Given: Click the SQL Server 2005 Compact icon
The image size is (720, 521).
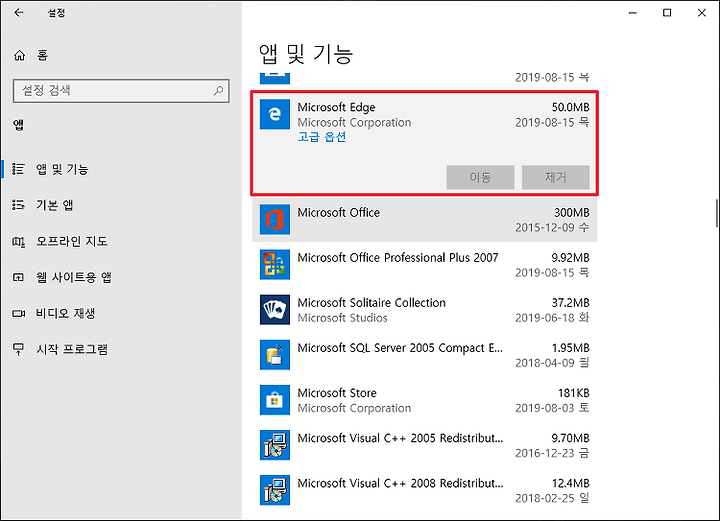Looking at the screenshot, I should (x=275, y=354).
